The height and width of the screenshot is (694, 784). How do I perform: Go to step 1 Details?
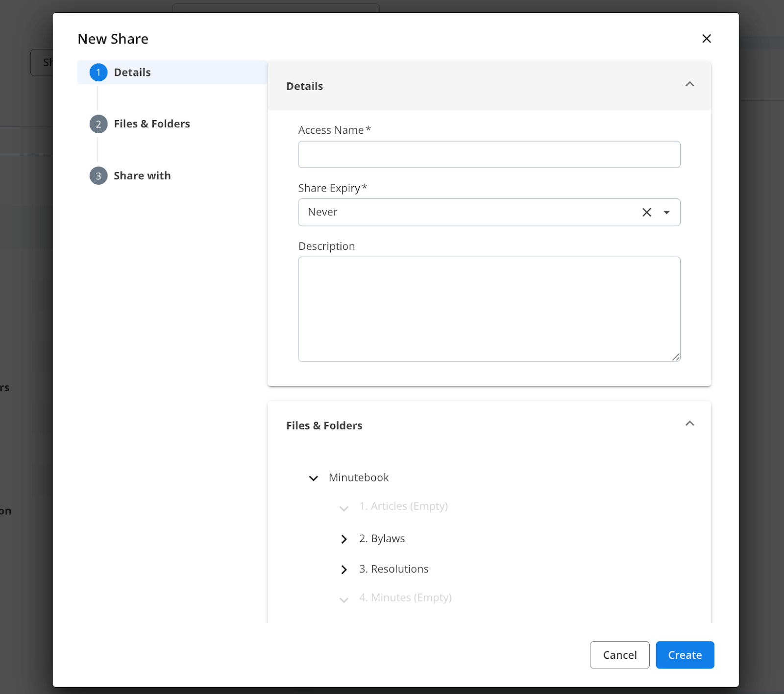click(132, 72)
